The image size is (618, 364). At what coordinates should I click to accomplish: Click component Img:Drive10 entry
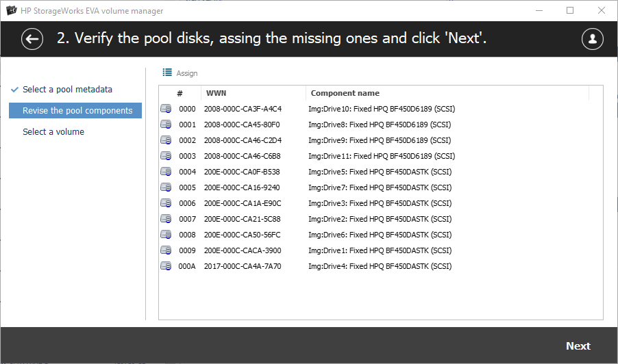(x=382, y=109)
